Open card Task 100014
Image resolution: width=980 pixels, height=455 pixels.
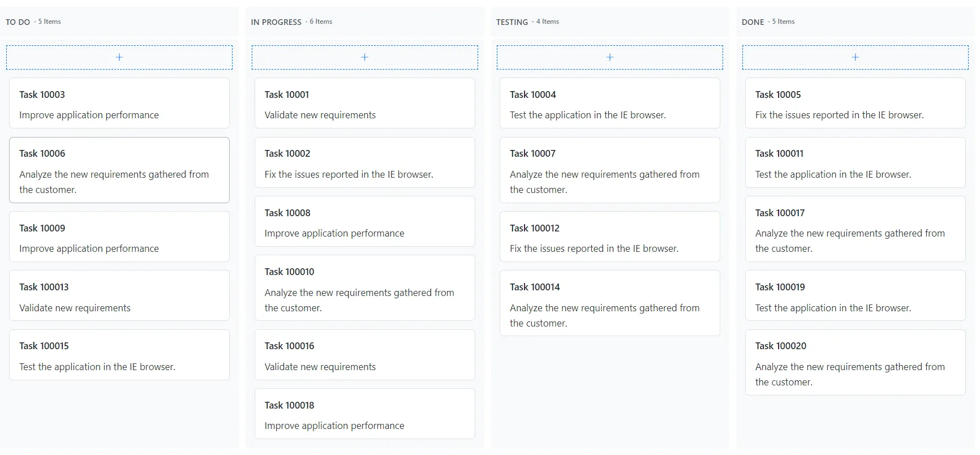coord(610,303)
